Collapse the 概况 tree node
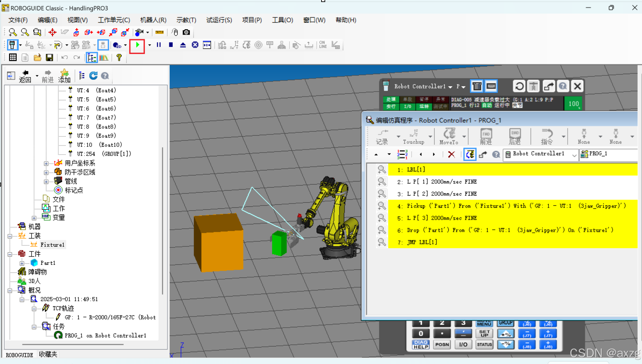 point(10,290)
